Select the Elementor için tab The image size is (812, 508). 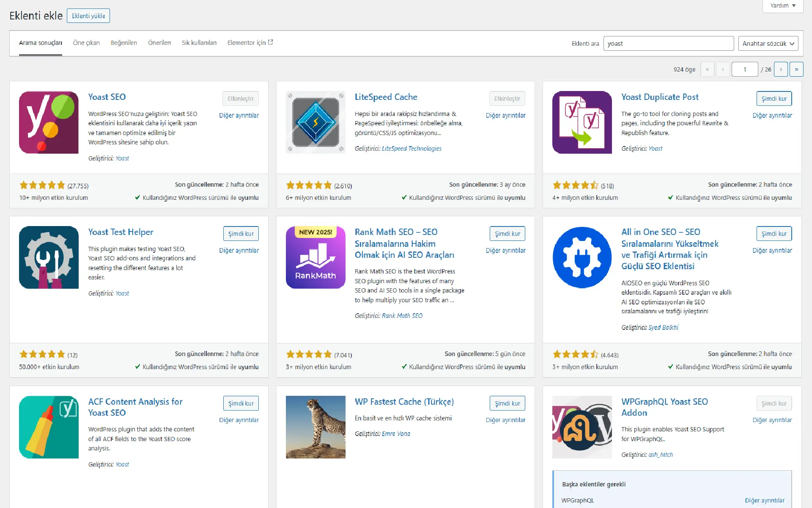247,42
